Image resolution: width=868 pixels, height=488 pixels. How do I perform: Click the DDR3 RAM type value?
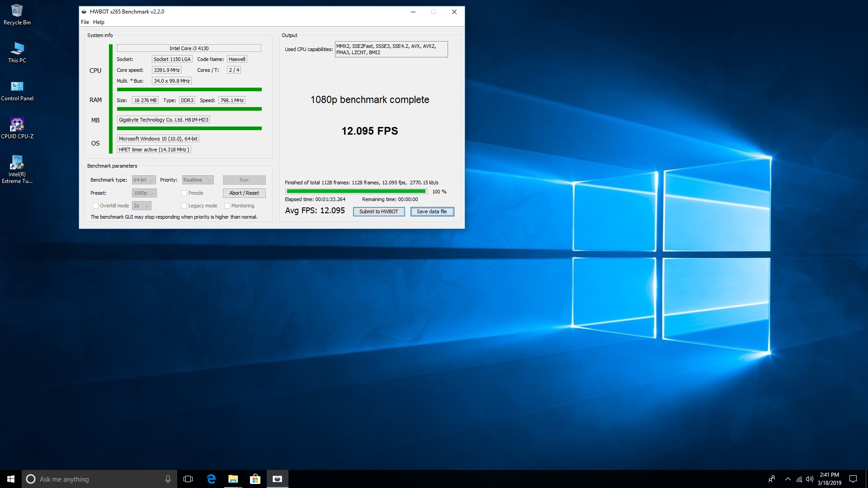(x=187, y=100)
